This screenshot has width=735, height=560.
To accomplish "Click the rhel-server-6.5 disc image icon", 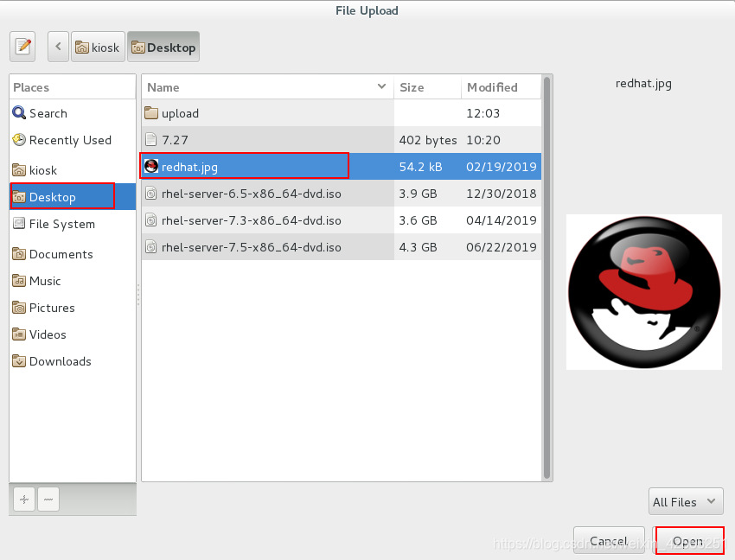I will pyautogui.click(x=151, y=193).
